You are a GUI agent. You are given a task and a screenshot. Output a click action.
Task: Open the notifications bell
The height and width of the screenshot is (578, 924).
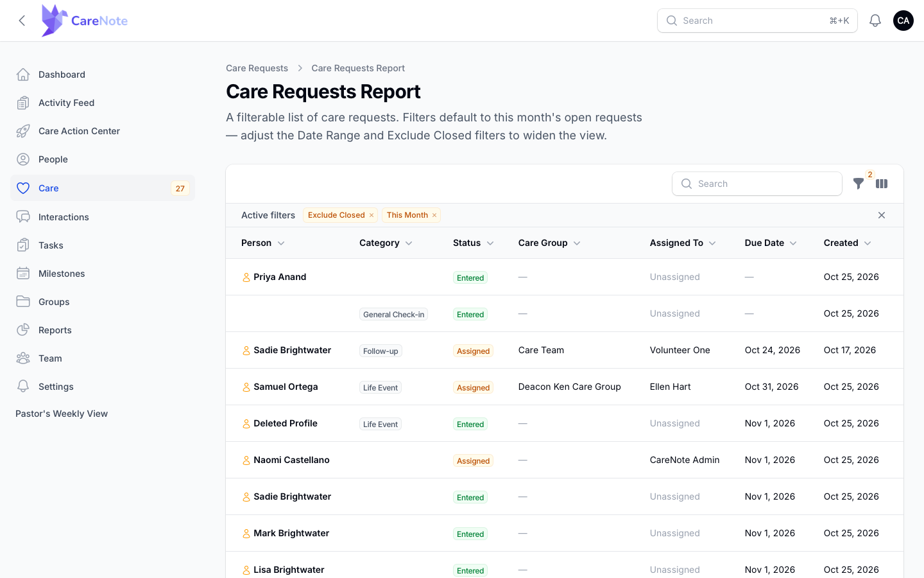(x=875, y=21)
